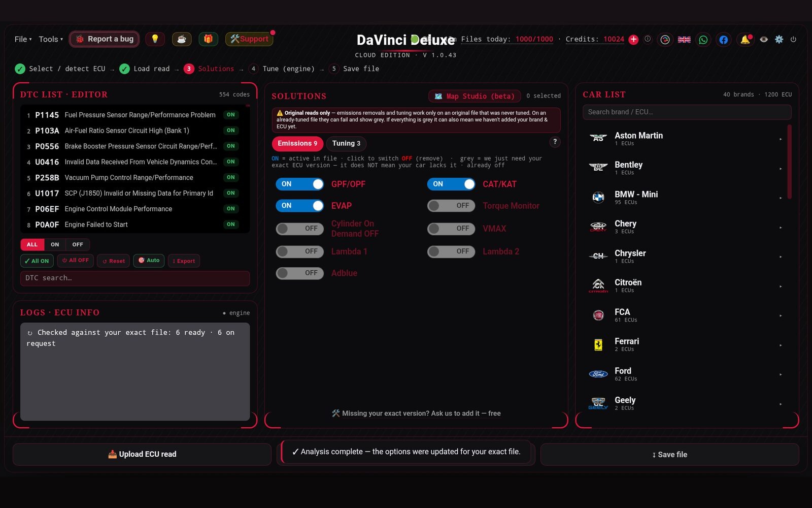The height and width of the screenshot is (508, 812).
Task: Expand the Chrysler brand arrow
Action: [781, 257]
